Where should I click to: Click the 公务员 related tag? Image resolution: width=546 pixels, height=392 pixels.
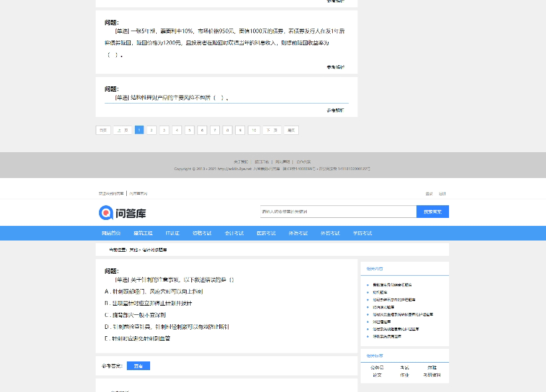[x=377, y=367]
